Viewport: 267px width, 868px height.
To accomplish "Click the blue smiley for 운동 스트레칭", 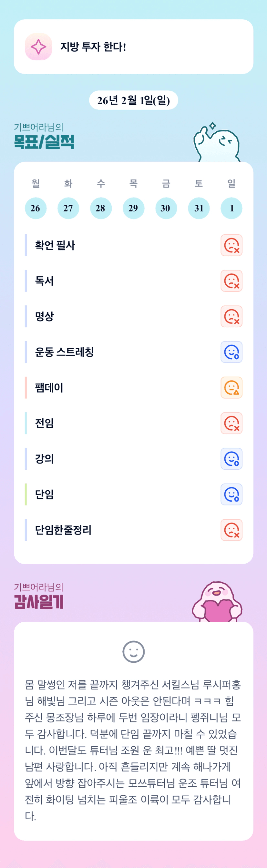I will [x=231, y=352].
